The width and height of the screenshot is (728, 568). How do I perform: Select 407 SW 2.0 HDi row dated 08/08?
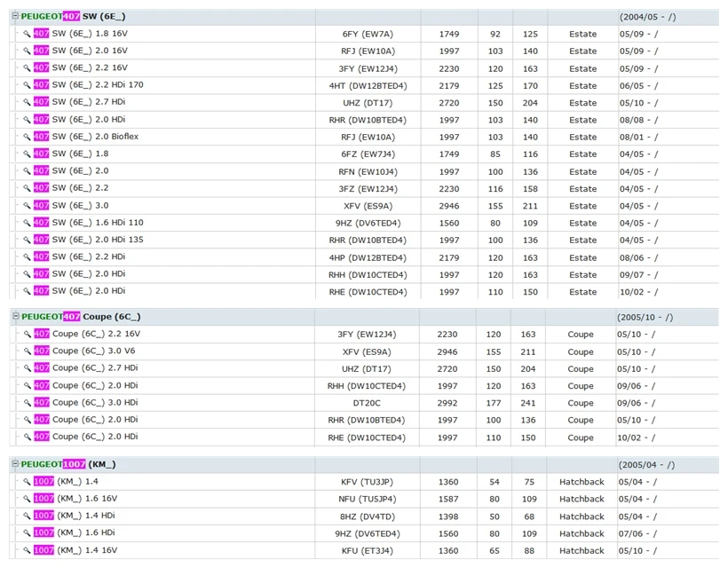coord(364,120)
